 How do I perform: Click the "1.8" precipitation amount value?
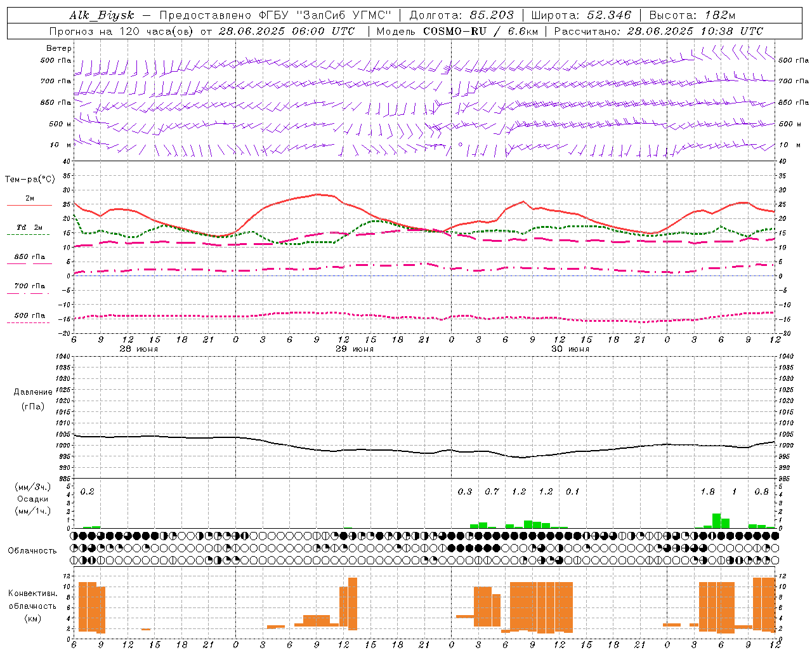707,491
